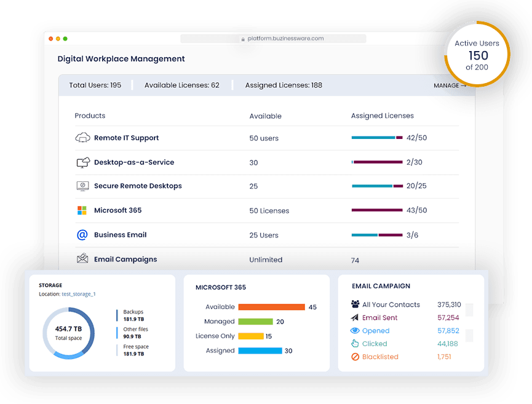The height and width of the screenshot is (404, 532).
Task: Click the Remote IT Support license progress bar
Action: pyautogui.click(x=376, y=138)
